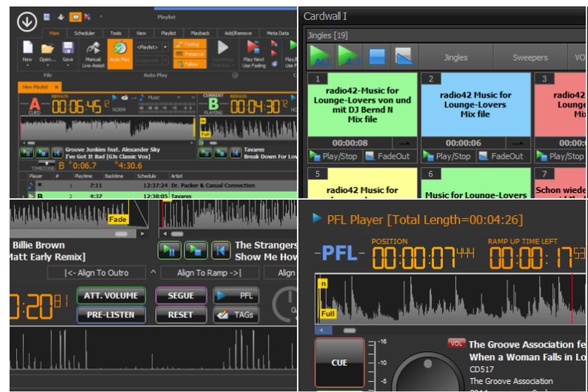
Task: Open the <Playlist> combo box dropdown
Action: [165, 48]
